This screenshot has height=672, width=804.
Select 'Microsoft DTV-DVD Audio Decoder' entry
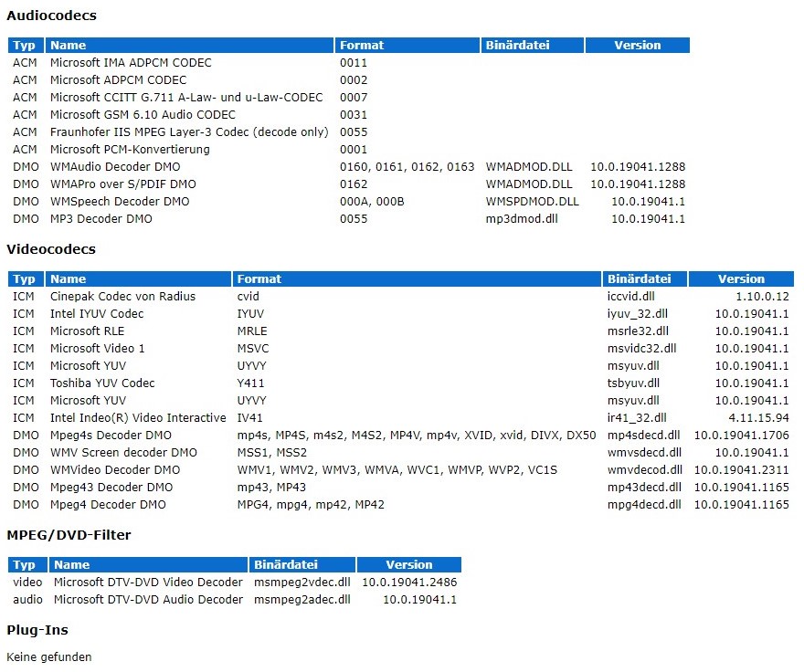148,600
